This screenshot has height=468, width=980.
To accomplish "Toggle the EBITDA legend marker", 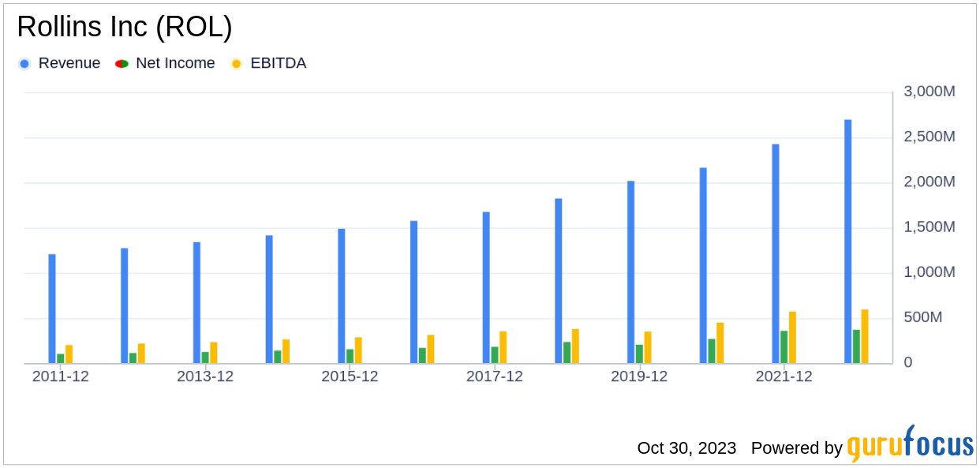I will point(236,64).
